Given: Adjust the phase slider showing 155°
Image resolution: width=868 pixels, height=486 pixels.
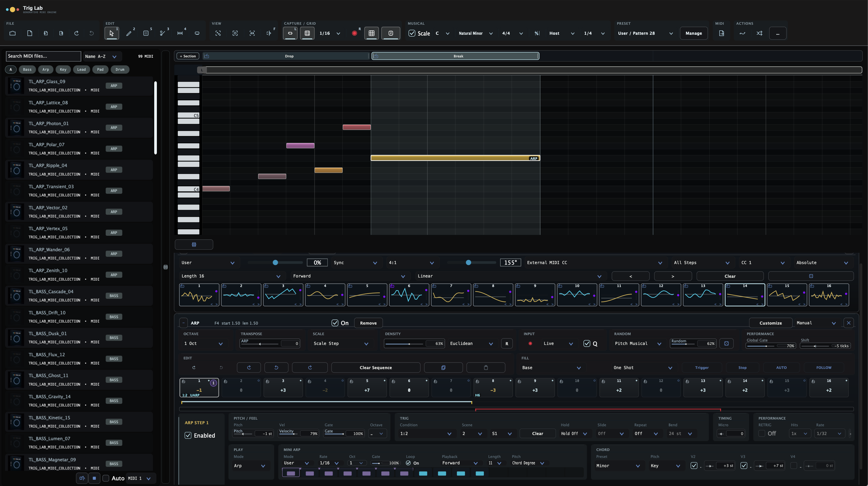Looking at the screenshot, I should pyautogui.click(x=472, y=262).
